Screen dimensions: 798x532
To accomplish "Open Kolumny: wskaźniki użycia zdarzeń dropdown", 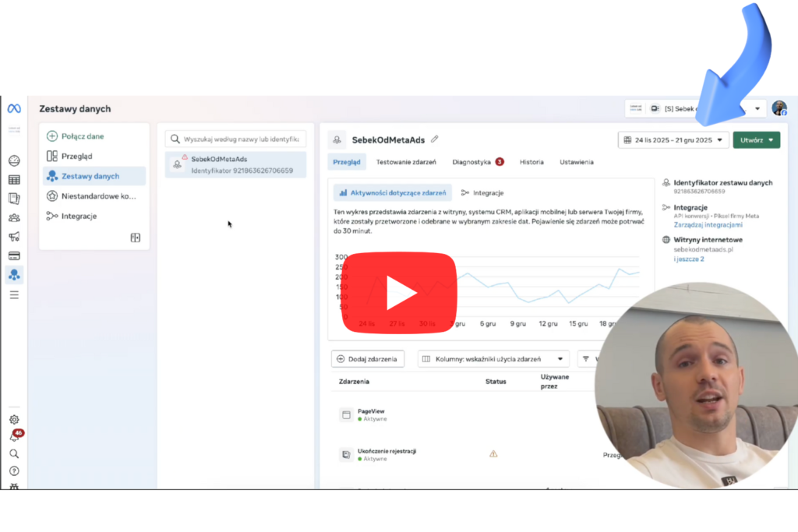I will coord(493,359).
